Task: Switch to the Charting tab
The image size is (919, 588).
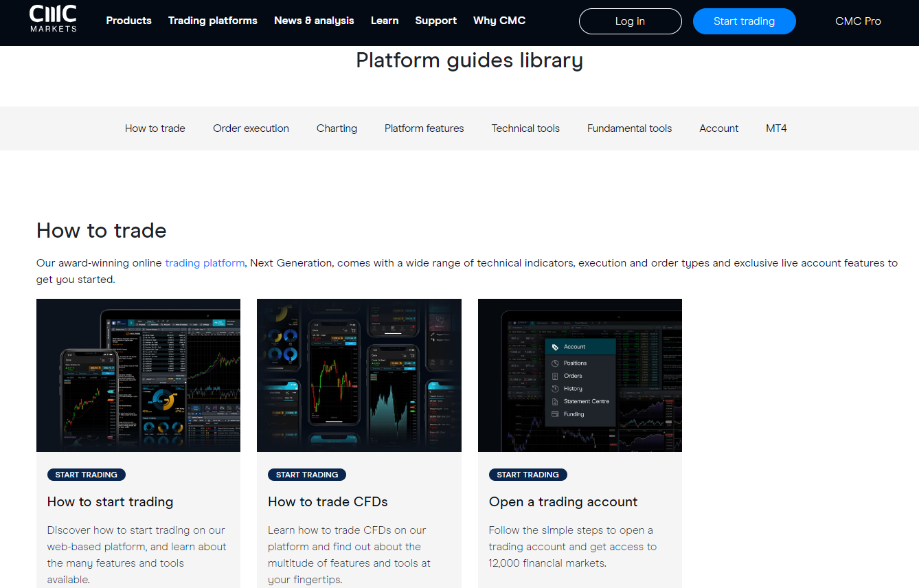Action: (x=337, y=128)
